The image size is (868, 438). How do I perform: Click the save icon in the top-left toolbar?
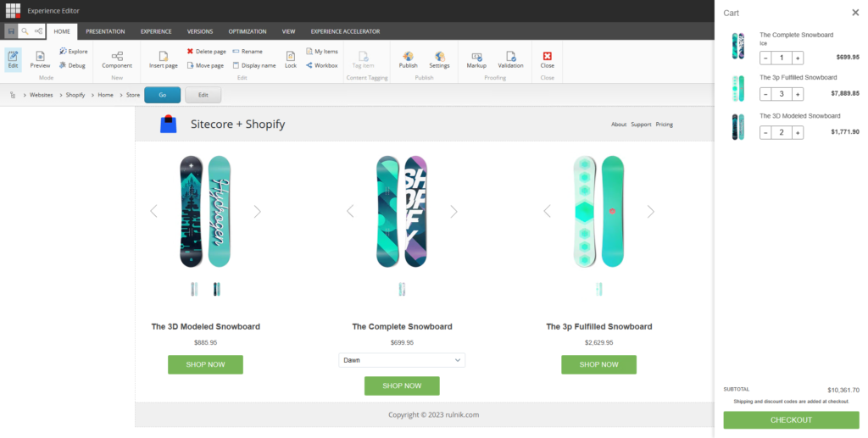click(10, 31)
